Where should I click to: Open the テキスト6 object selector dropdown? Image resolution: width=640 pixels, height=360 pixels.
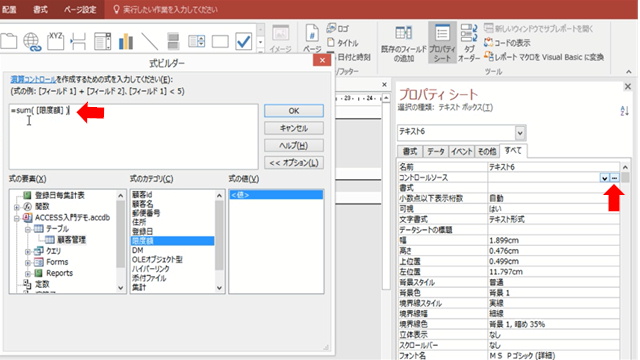520,133
